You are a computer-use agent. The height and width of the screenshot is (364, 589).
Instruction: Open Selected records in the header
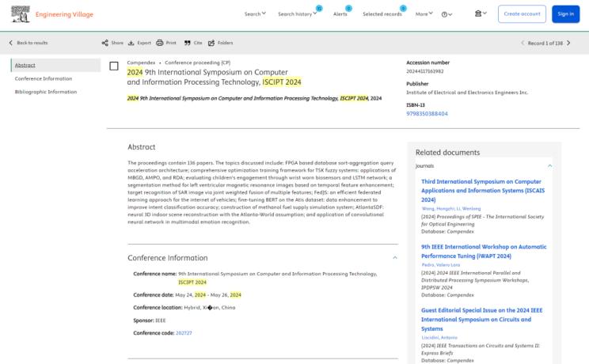(x=382, y=14)
